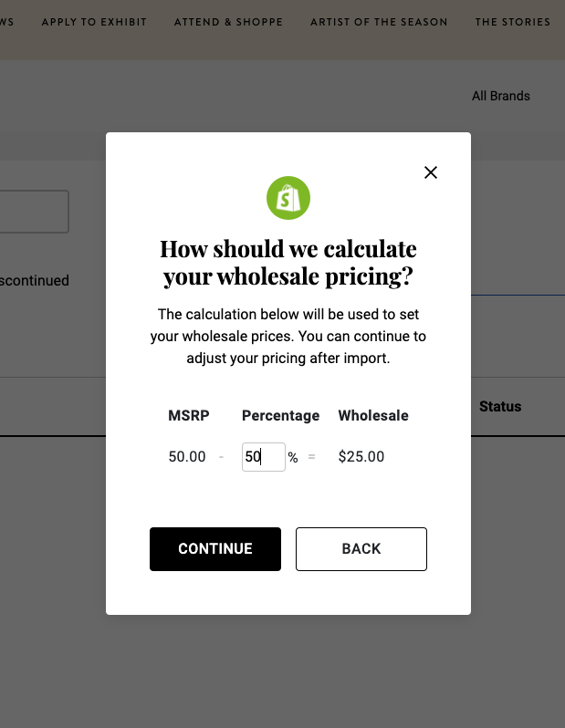Open The Stories navigation item
565x728 pixels.
511,22
